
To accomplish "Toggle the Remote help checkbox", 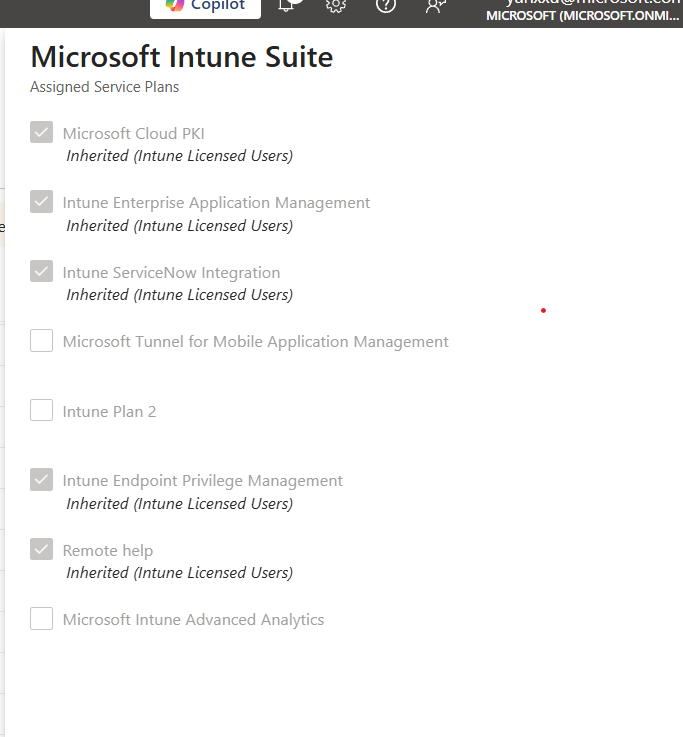I will coord(41,549).
